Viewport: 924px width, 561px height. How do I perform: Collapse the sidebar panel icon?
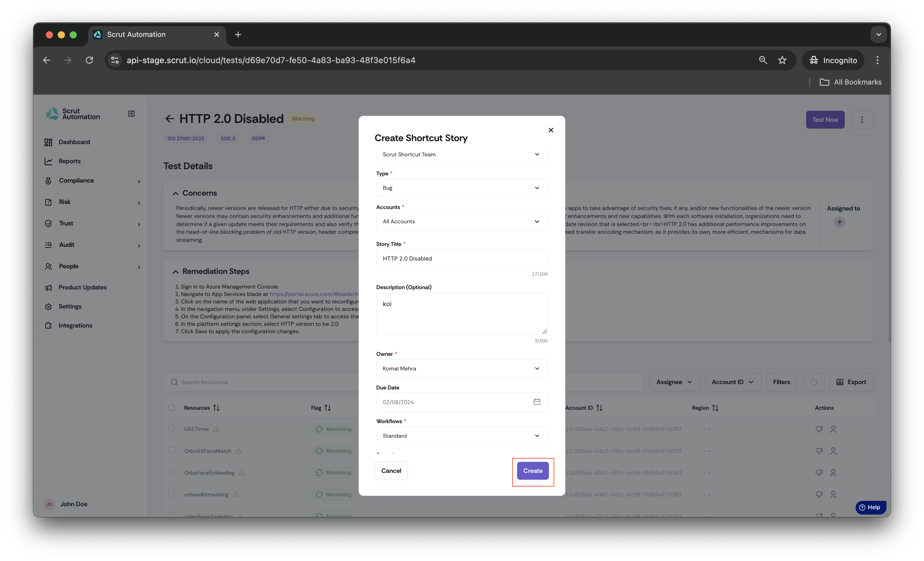coord(131,114)
